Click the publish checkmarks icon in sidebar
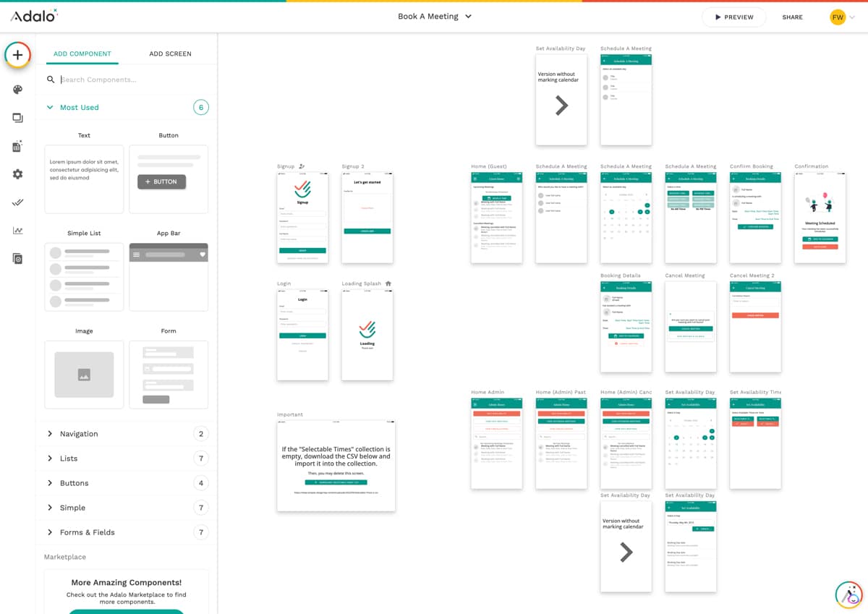The height and width of the screenshot is (614, 868). [17, 202]
